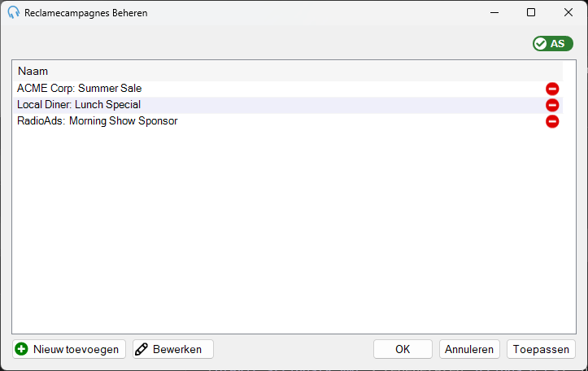
Task: Sort by the Naam column header
Action: pyautogui.click(x=288, y=71)
